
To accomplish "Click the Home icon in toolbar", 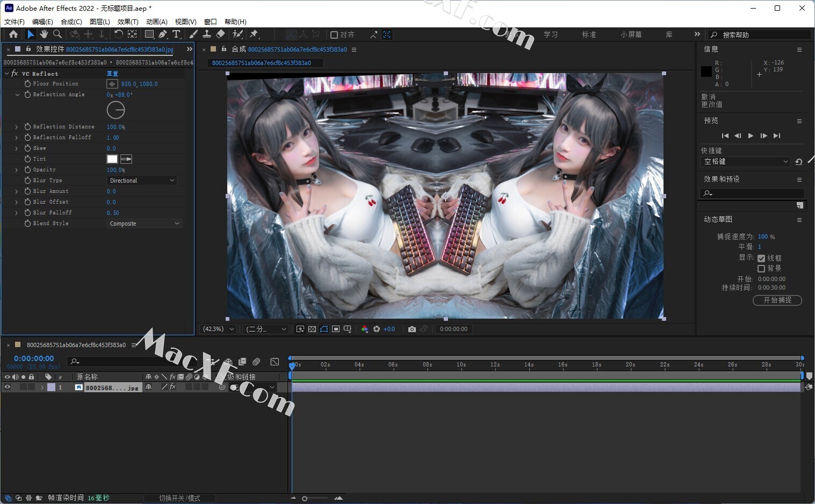I will tap(13, 34).
